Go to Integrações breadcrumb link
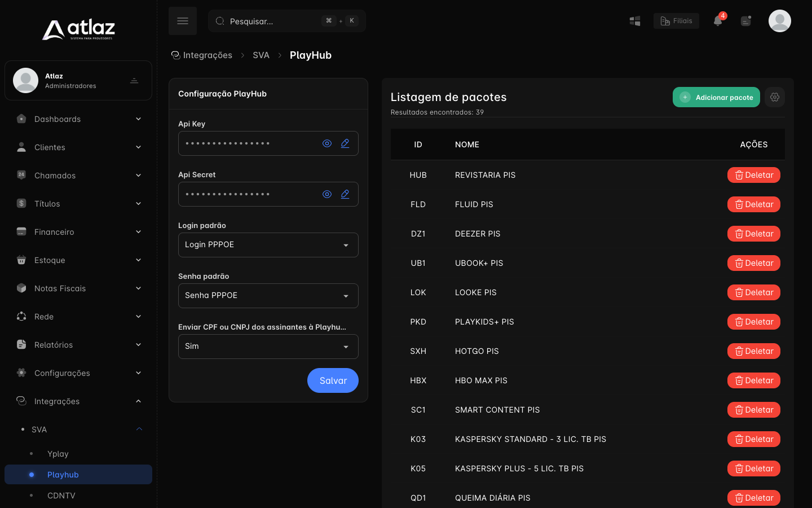The width and height of the screenshot is (812, 508). 202,55
